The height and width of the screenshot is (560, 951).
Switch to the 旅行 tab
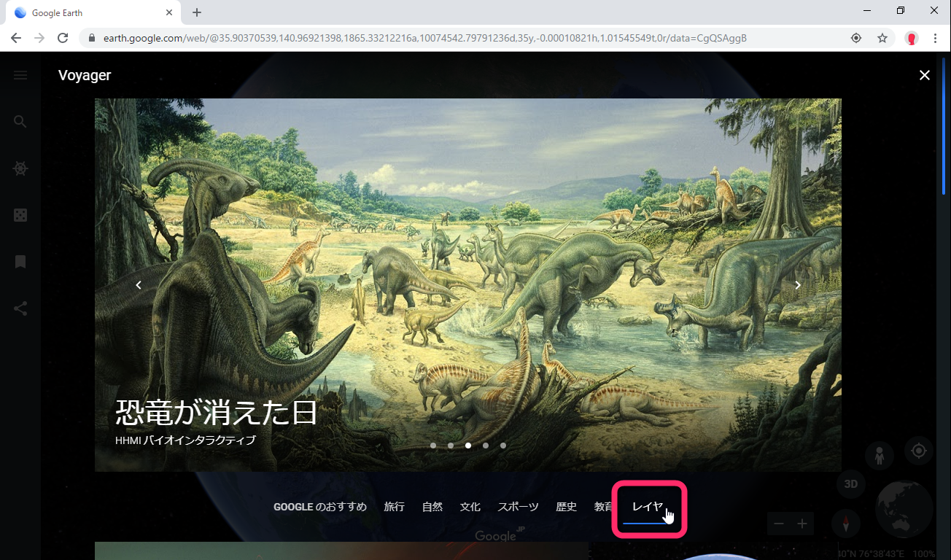click(x=395, y=507)
